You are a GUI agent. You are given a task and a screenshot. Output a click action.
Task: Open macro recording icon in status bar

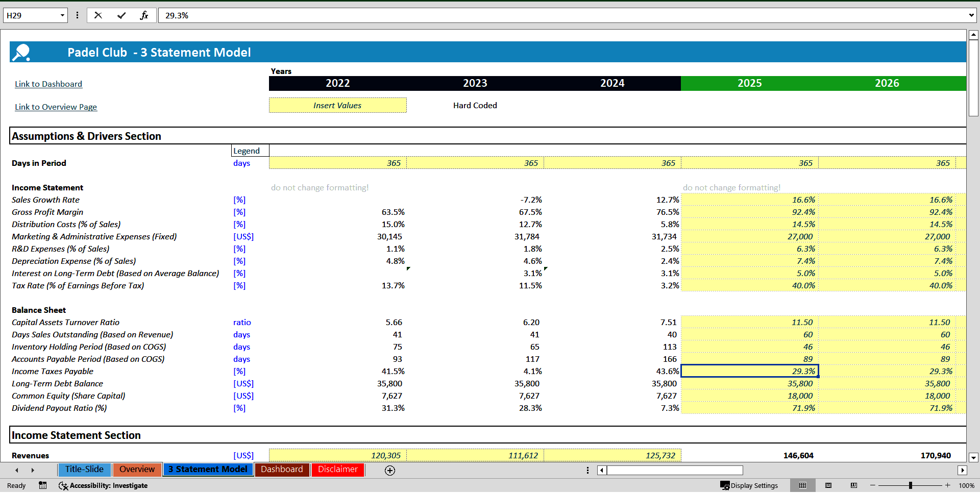click(43, 485)
